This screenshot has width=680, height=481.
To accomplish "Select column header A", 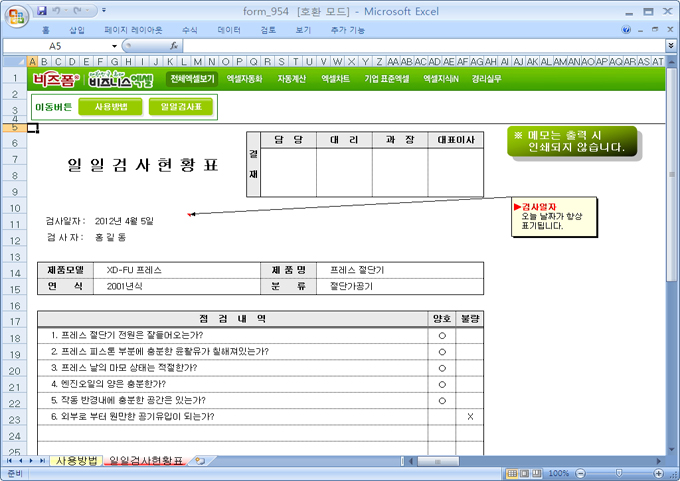I will pos(33,62).
